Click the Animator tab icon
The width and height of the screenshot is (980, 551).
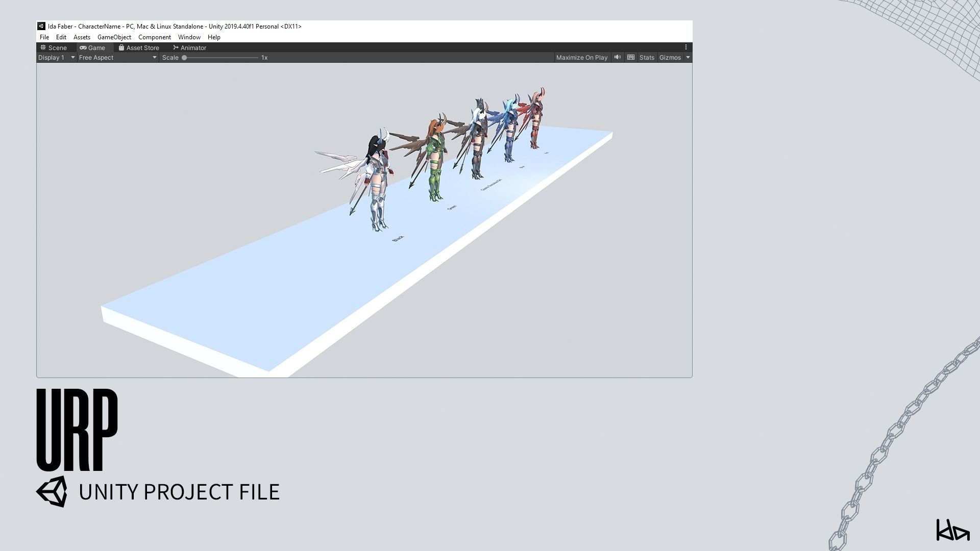point(176,48)
